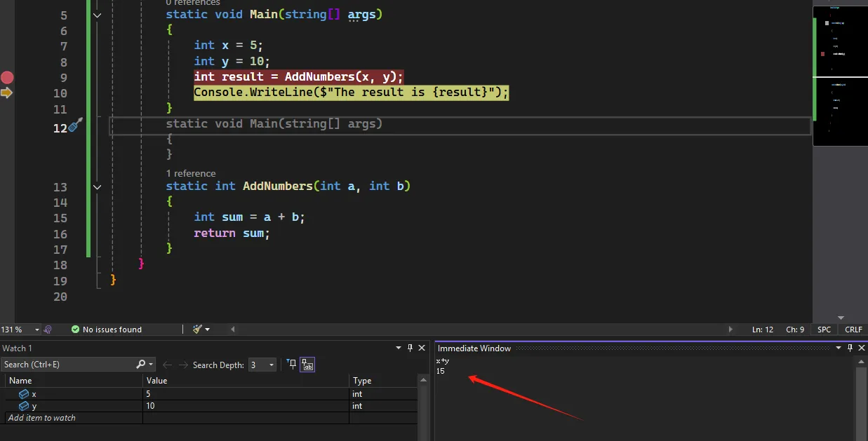Toggle the highlighted Watch toolbar button after the pin filter
The image size is (868, 441).
coord(307,365)
